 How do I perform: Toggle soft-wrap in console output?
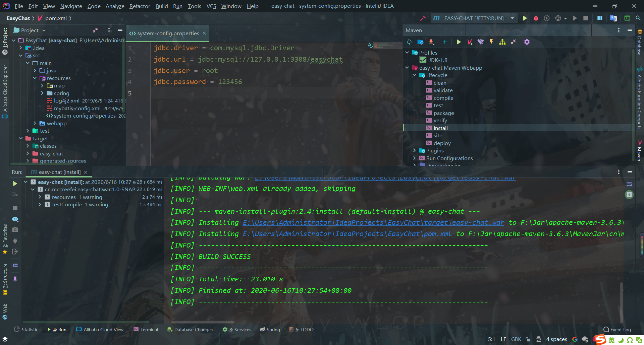click(x=629, y=184)
